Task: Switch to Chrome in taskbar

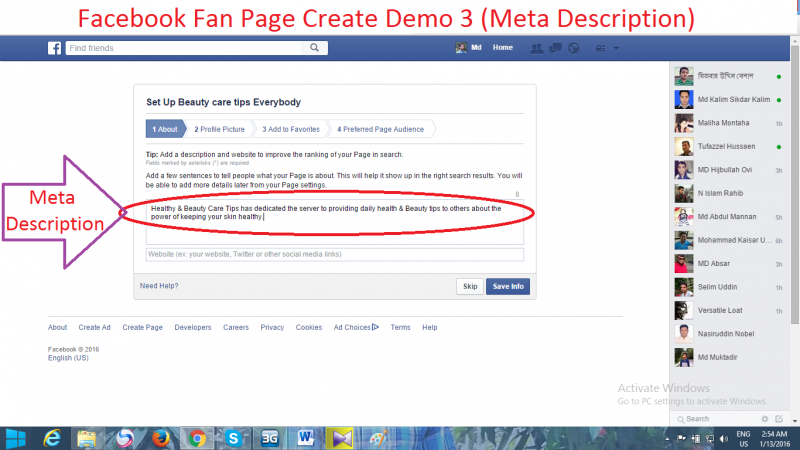Action: tap(197, 438)
